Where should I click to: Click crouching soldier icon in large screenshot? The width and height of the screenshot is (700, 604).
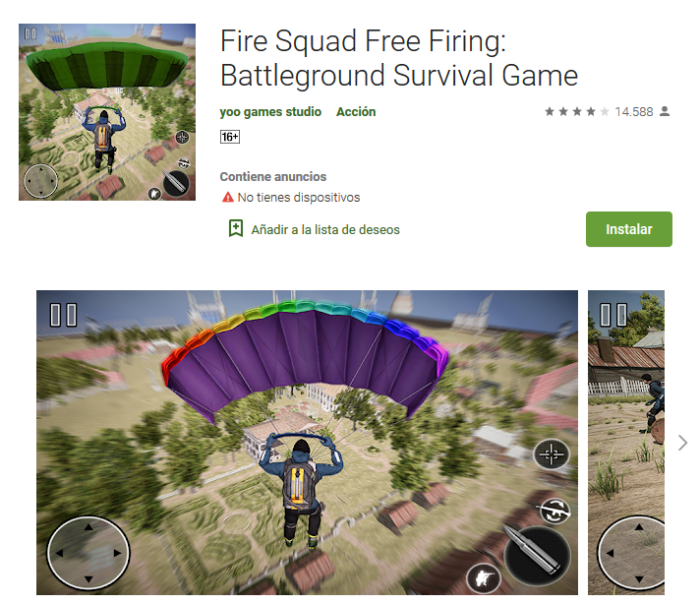point(484,578)
